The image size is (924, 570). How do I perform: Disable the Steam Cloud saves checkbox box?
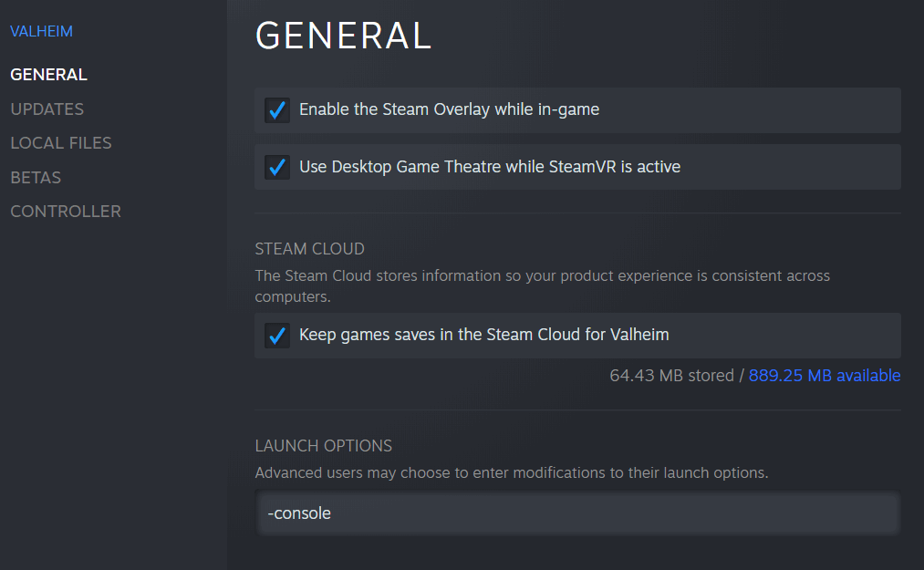point(276,336)
